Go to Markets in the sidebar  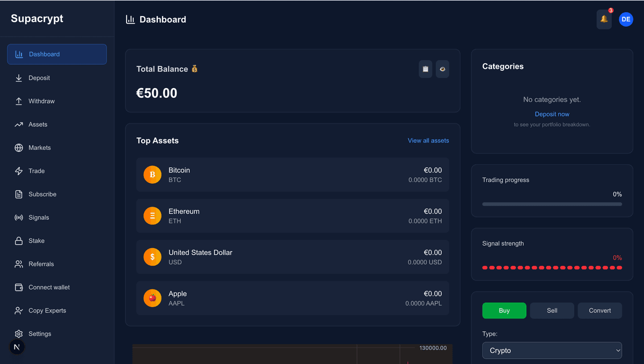[x=40, y=148]
